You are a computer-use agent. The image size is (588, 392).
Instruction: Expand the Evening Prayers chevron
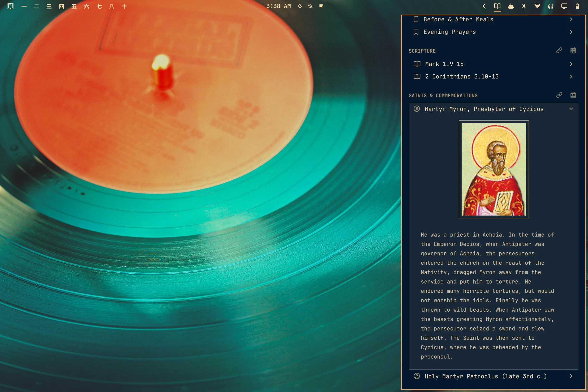click(x=571, y=32)
